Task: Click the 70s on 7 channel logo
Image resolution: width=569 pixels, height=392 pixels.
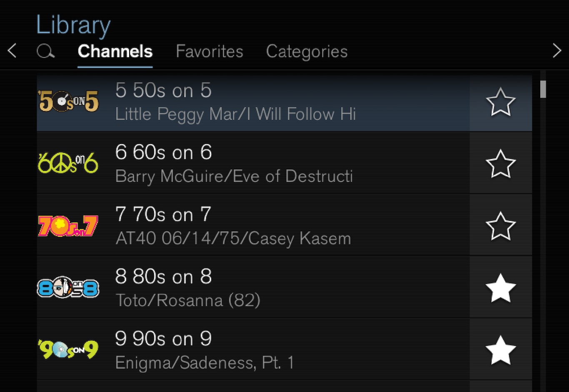Action: [68, 226]
